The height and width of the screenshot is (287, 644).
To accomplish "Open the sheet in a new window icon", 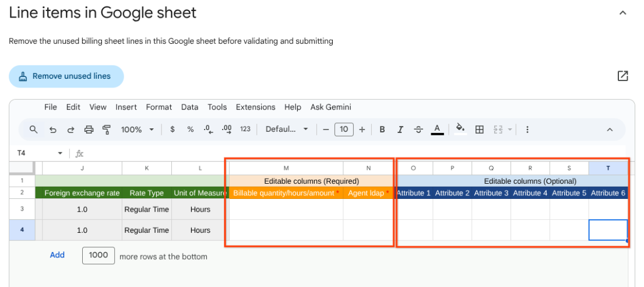I will [x=622, y=76].
